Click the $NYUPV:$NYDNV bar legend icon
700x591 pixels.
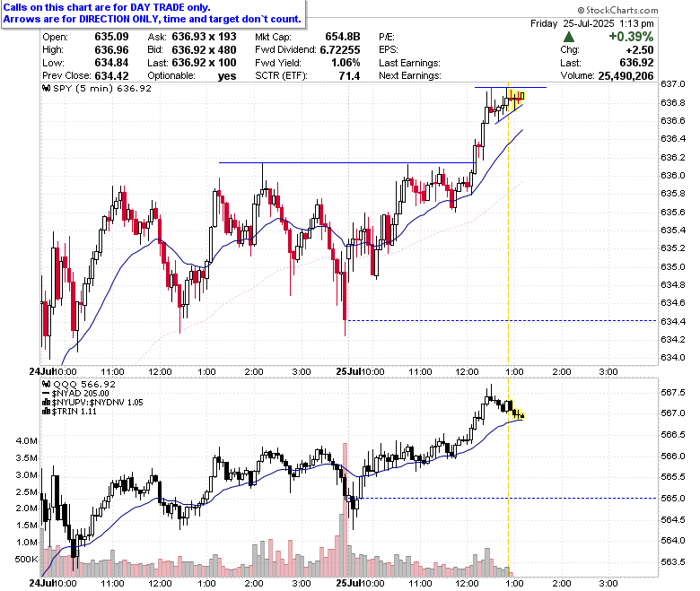(46, 403)
